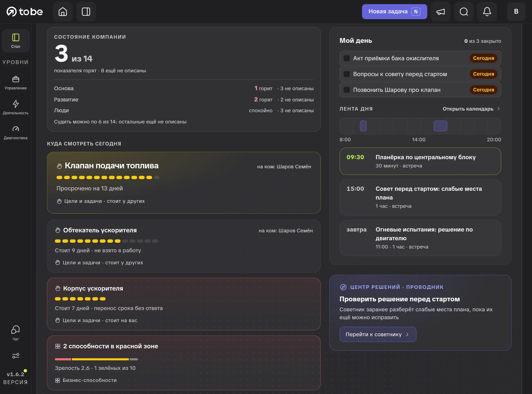
Task: Open the announcements megaphone icon
Action: coord(440,11)
